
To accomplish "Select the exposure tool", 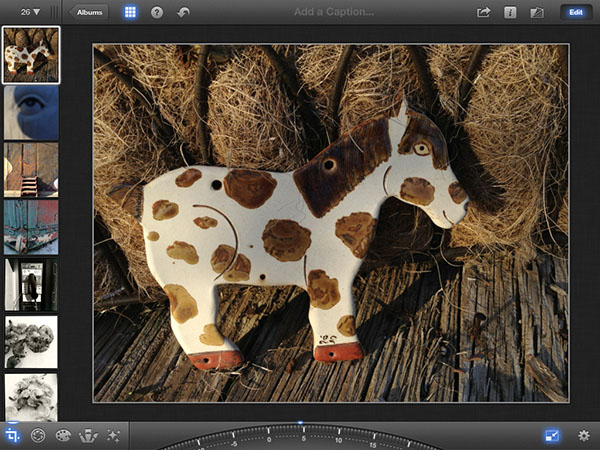I will pyautogui.click(x=38, y=435).
